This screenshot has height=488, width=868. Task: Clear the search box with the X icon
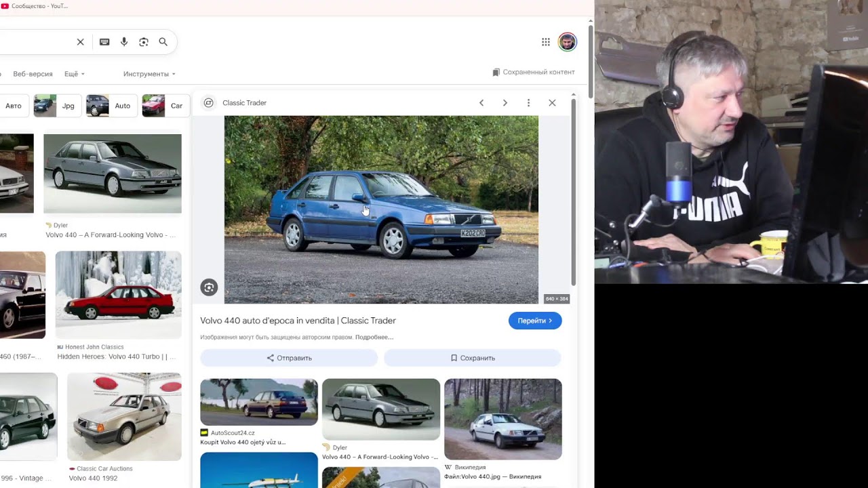tap(80, 42)
